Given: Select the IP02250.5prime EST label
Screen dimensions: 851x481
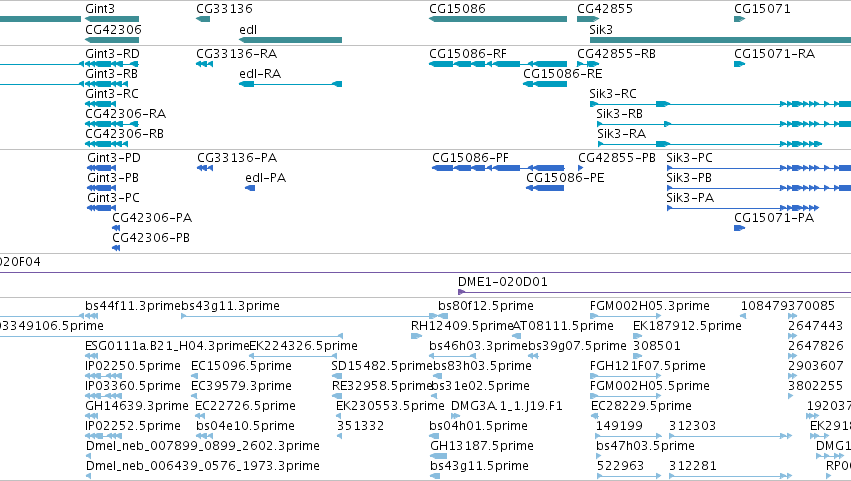Looking at the screenshot, I should click(133, 366).
